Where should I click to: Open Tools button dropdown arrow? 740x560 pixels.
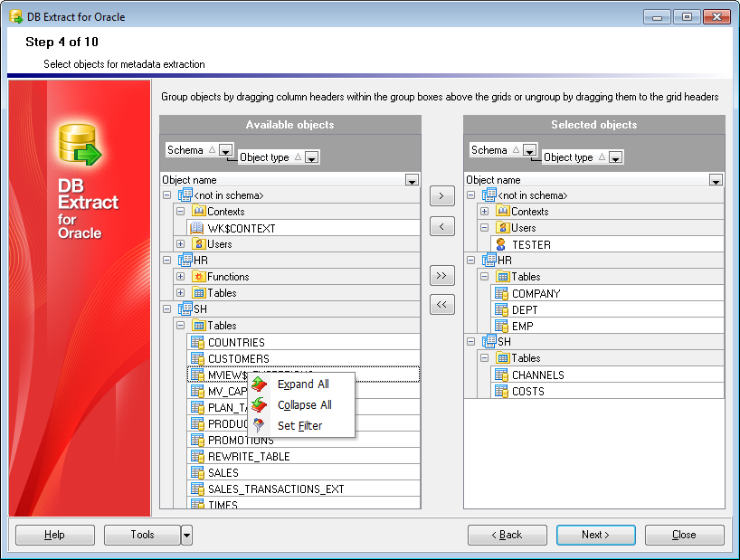(x=187, y=535)
